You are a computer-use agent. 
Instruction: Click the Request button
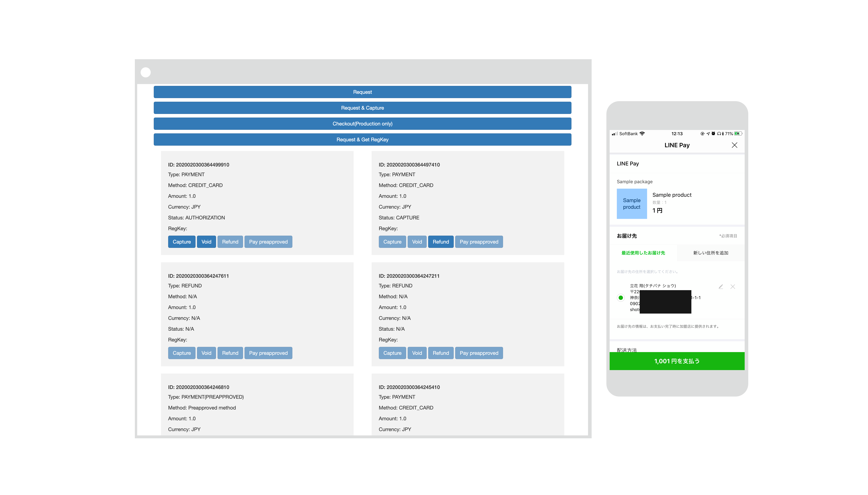coord(362,92)
